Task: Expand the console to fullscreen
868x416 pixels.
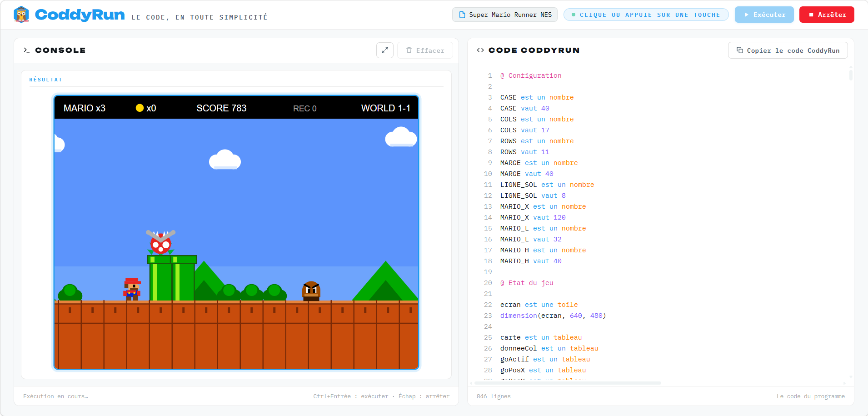Action: [x=384, y=50]
